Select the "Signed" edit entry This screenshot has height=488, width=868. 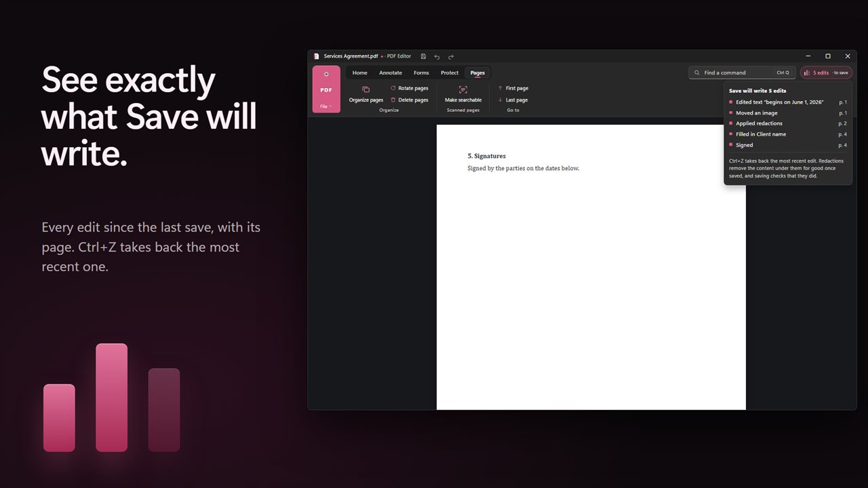(788, 145)
